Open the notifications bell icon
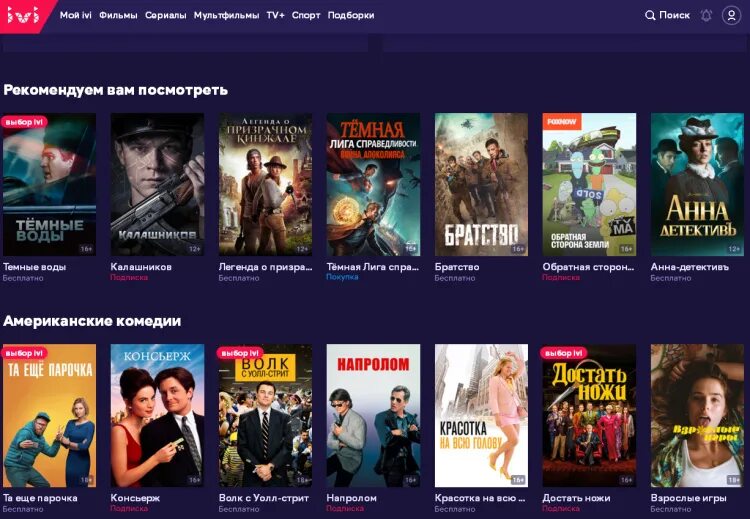 [x=706, y=16]
